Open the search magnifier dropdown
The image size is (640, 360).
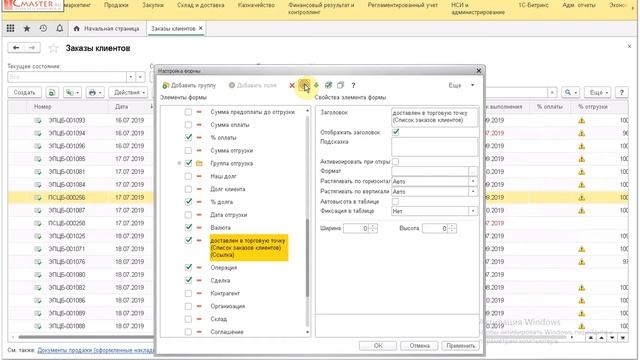[x=570, y=93]
